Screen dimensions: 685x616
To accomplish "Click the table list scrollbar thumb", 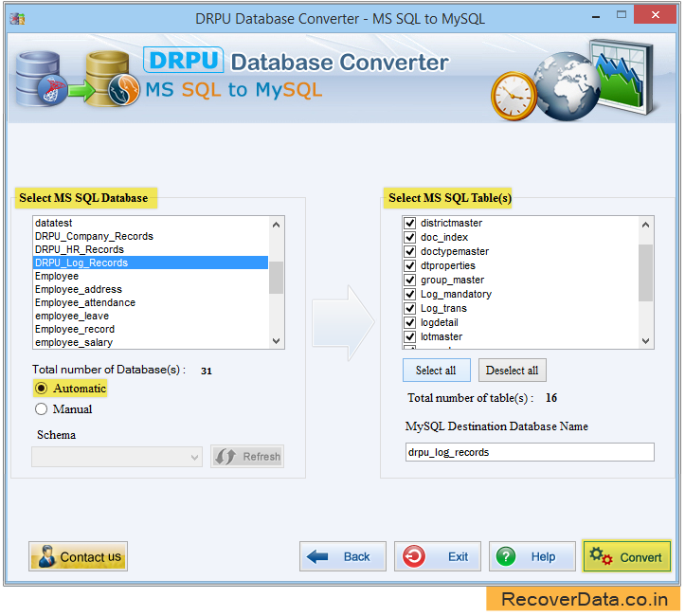I will 645,273.
